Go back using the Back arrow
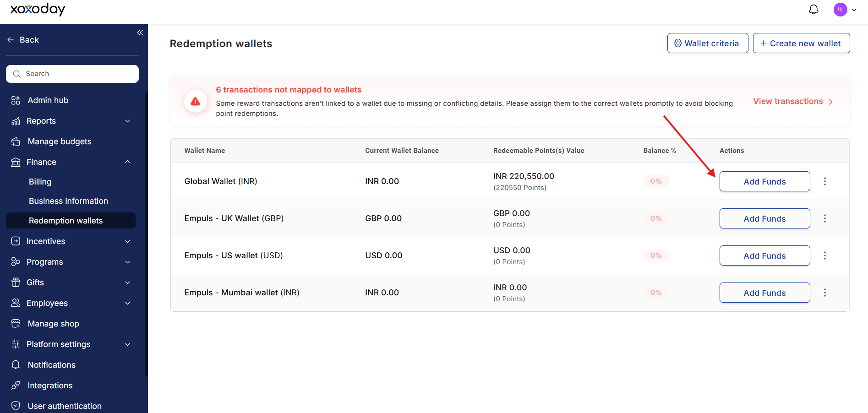Viewport: 868px width, 413px height. (x=23, y=40)
